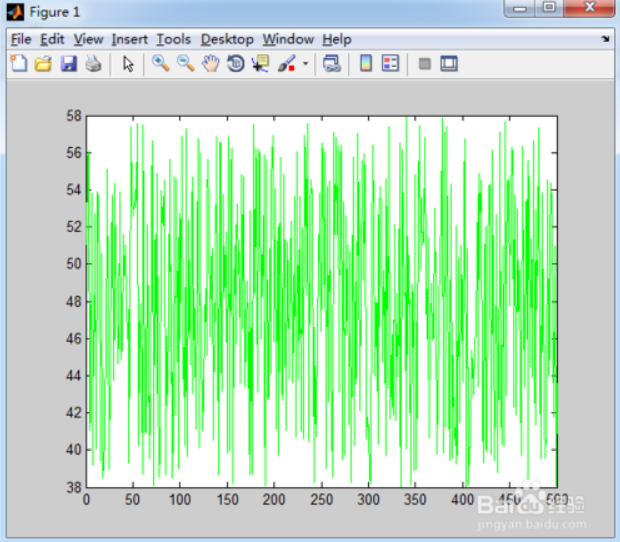Show Plot Tools and Dock Figure
Image resolution: width=620 pixels, height=542 pixels.
click(449, 64)
